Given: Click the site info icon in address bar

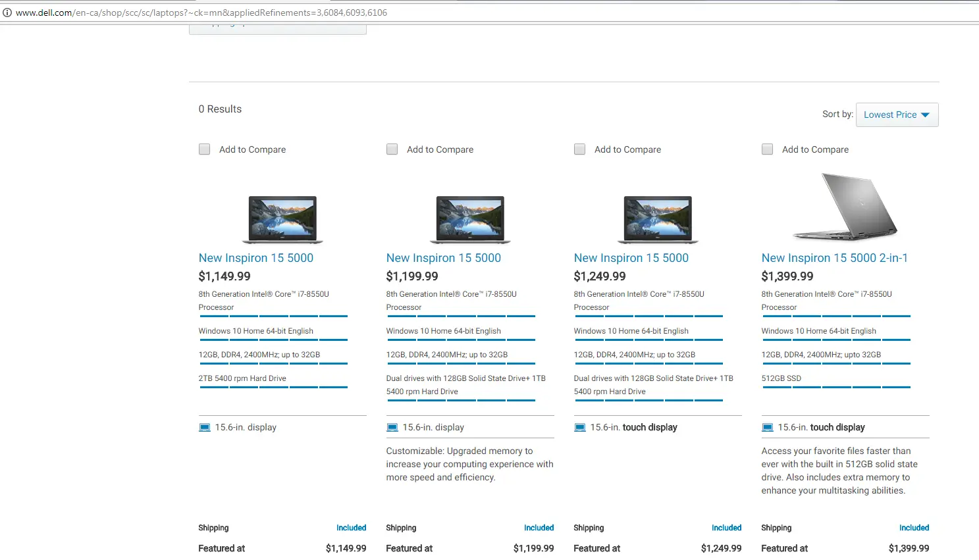Looking at the screenshot, I should pos(7,13).
